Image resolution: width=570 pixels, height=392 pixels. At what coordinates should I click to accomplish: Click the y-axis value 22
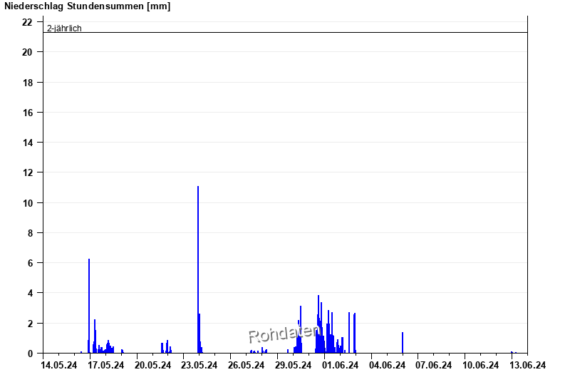click(x=28, y=22)
